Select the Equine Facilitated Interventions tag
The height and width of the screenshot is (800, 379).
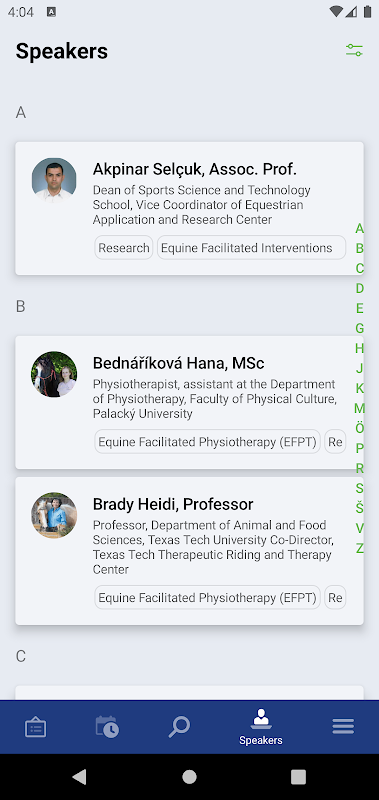point(251,247)
